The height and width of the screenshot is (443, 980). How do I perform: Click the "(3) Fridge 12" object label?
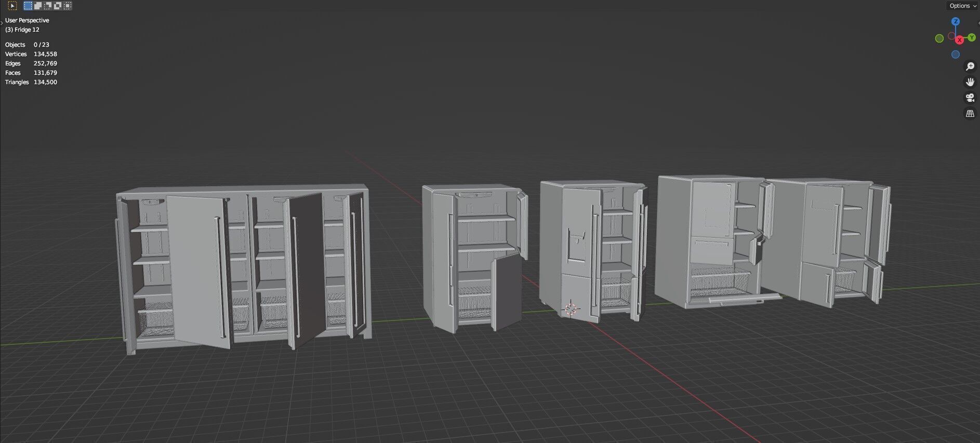click(x=22, y=30)
